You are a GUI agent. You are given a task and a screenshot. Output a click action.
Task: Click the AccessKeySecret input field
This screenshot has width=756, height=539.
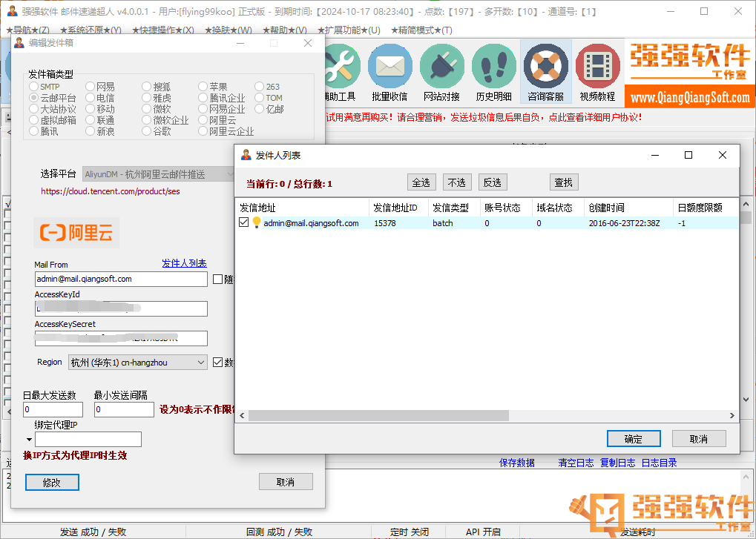(121, 338)
